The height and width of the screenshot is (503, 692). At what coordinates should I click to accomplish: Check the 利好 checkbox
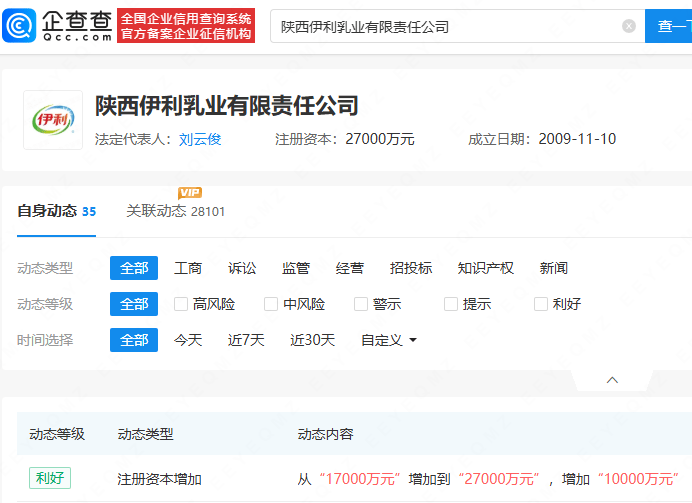tap(541, 304)
